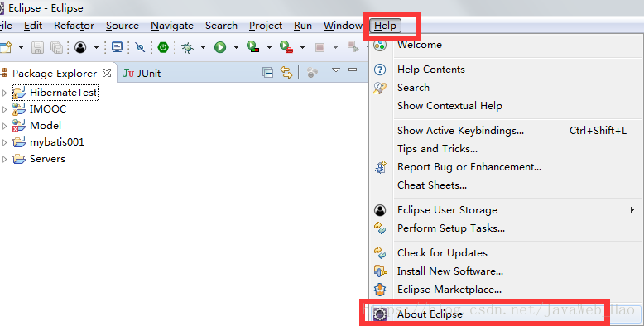Click the Debug bug icon
The image size is (644, 326).
point(188,47)
